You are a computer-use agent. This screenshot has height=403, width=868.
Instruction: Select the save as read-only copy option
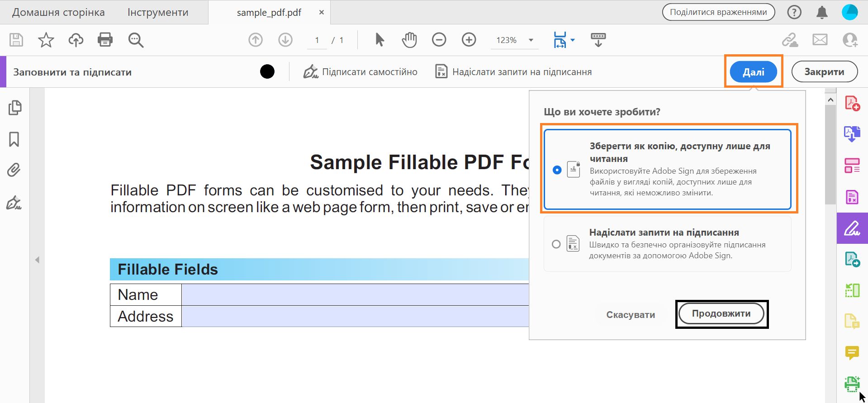click(557, 170)
